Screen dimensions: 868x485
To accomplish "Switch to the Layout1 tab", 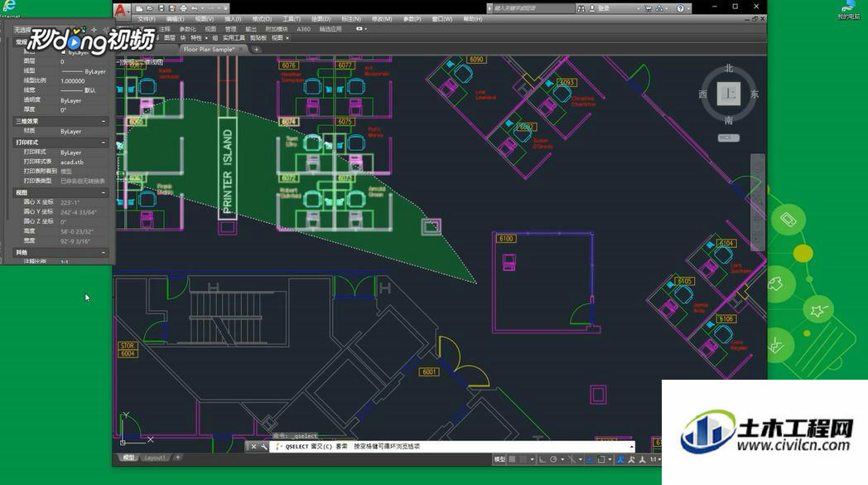I will 154,458.
